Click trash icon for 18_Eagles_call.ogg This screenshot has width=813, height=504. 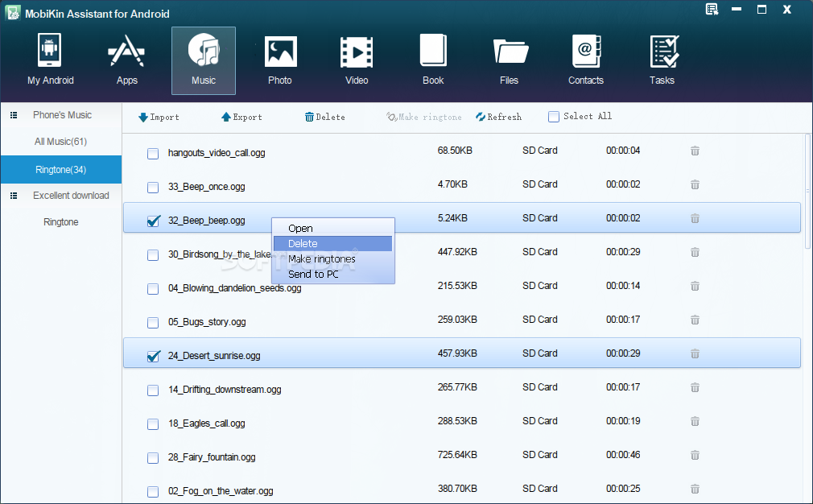tap(695, 421)
